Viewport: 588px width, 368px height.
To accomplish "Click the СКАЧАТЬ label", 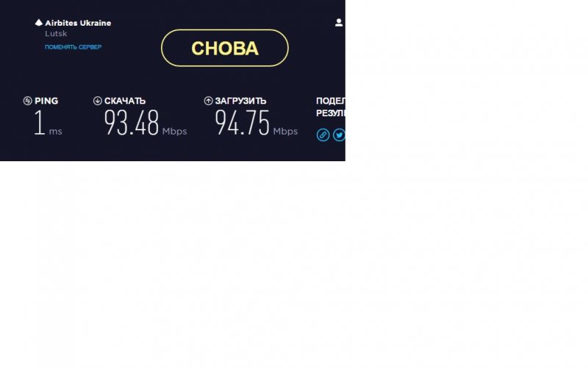I will 125,101.
